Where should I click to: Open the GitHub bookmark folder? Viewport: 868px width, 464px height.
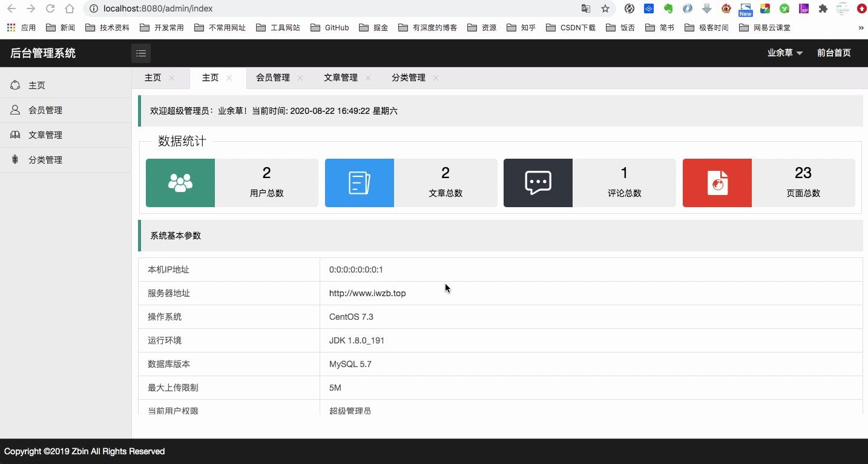pos(329,27)
